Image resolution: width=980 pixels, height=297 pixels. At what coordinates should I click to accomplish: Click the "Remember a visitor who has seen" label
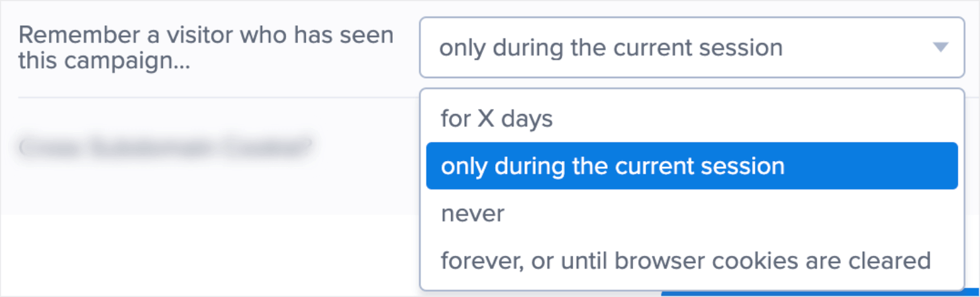tap(206, 34)
